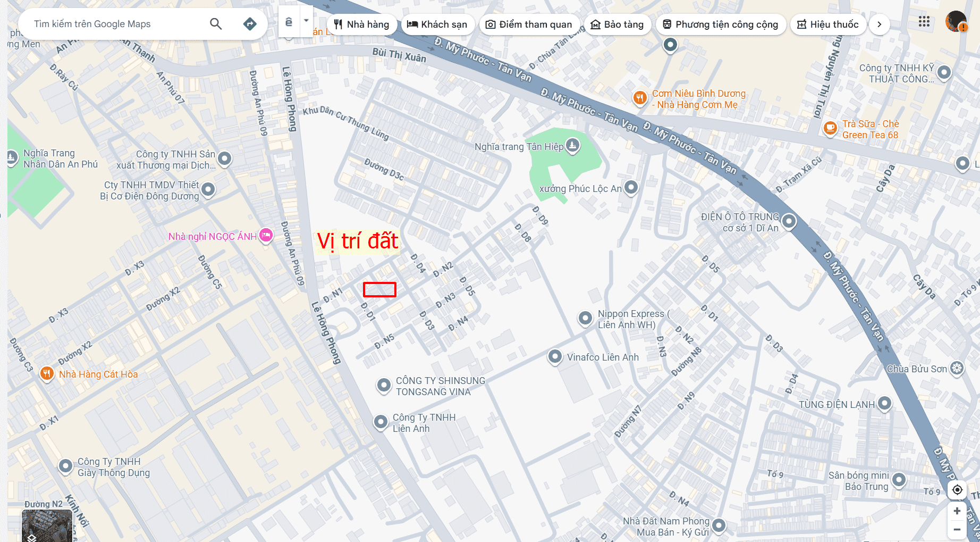Center map on your location
Image resolution: width=980 pixels, height=542 pixels.
point(957,489)
